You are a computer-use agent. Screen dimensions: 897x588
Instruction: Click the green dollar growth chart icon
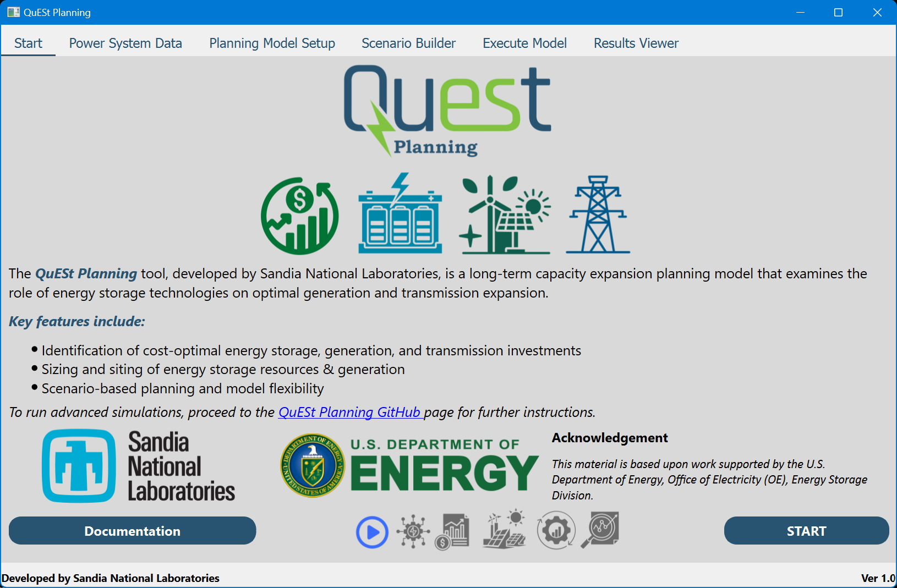pyautogui.click(x=300, y=216)
